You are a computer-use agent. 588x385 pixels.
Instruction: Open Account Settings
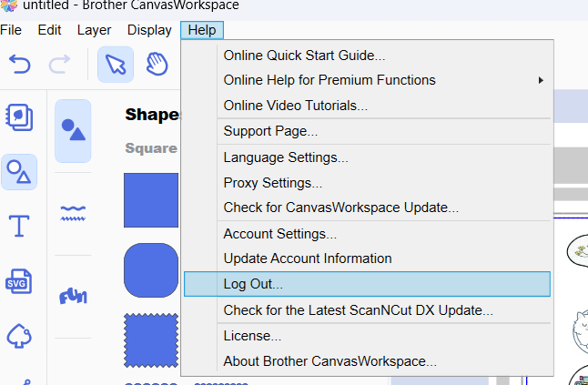[x=367, y=234]
